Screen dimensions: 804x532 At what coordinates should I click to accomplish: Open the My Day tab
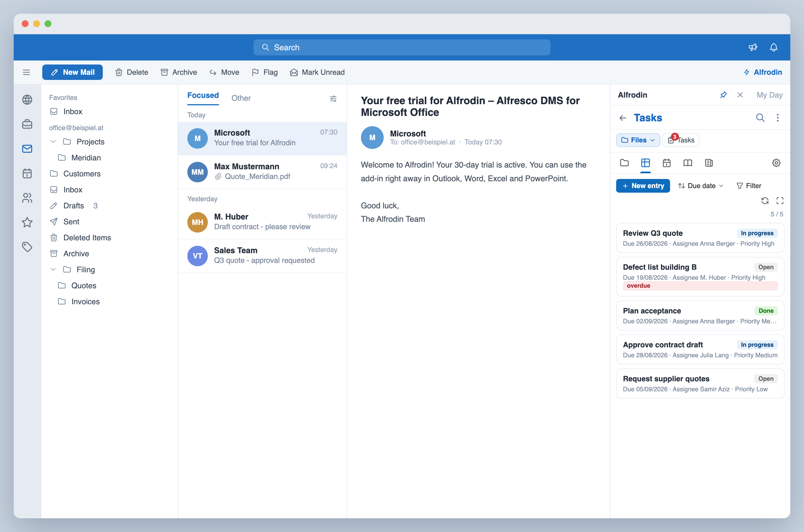pos(769,95)
